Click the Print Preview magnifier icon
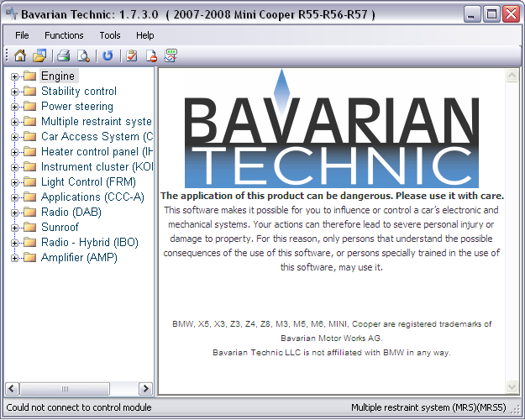This screenshot has width=525, height=420. click(x=83, y=55)
